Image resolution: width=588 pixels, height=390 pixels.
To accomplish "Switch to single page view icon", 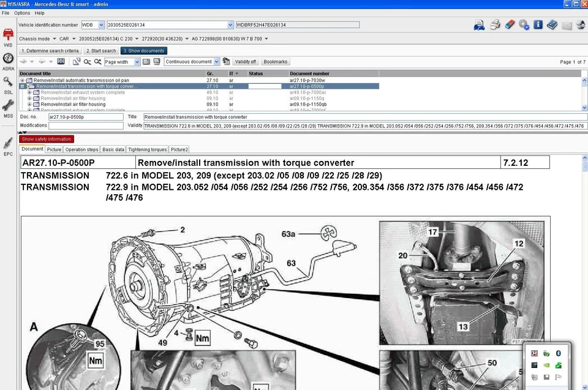I will [x=147, y=61].
